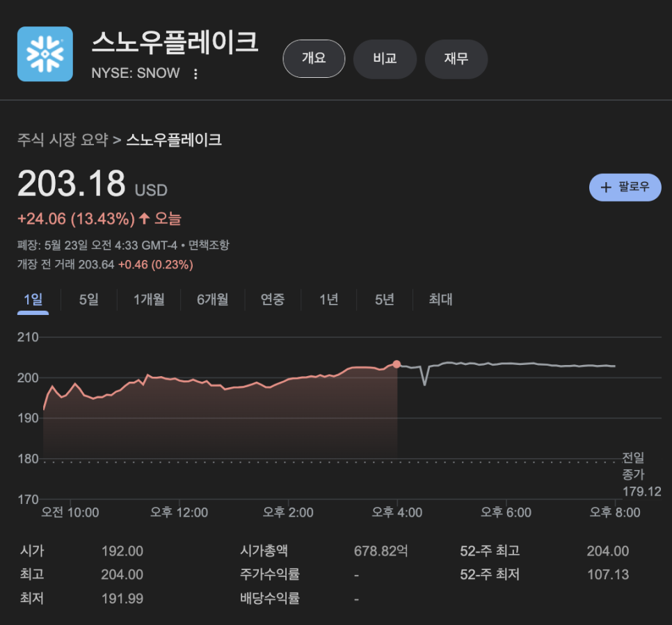Screen dimensions: 672x625
Task: Click the 시가총액 value 678.82억
Action: (381, 551)
